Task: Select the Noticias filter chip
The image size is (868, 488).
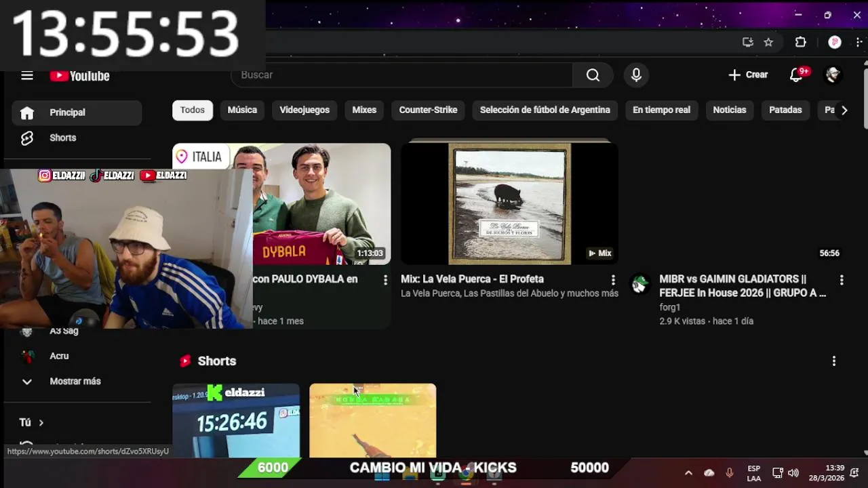Action: click(730, 110)
